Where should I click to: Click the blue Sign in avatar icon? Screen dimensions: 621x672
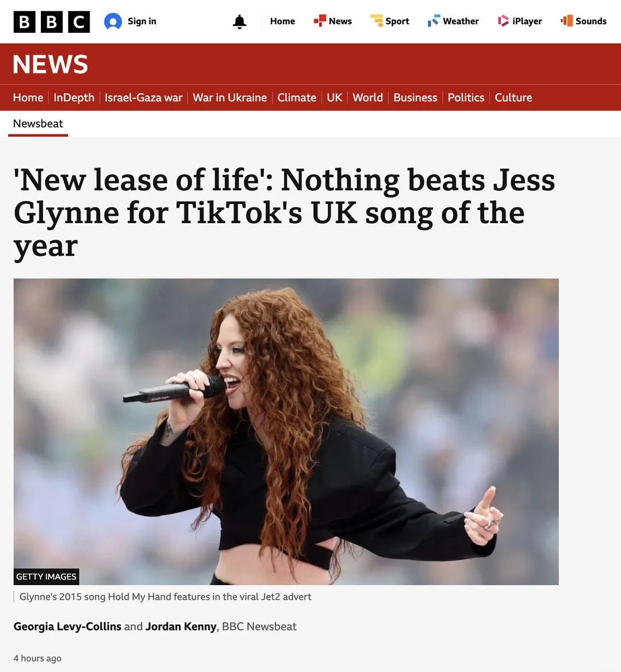click(113, 21)
